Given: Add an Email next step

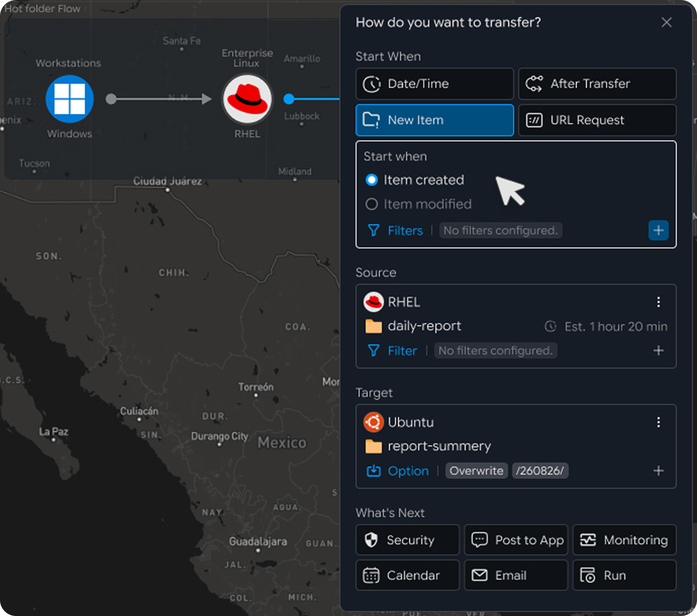Looking at the screenshot, I should (516, 575).
